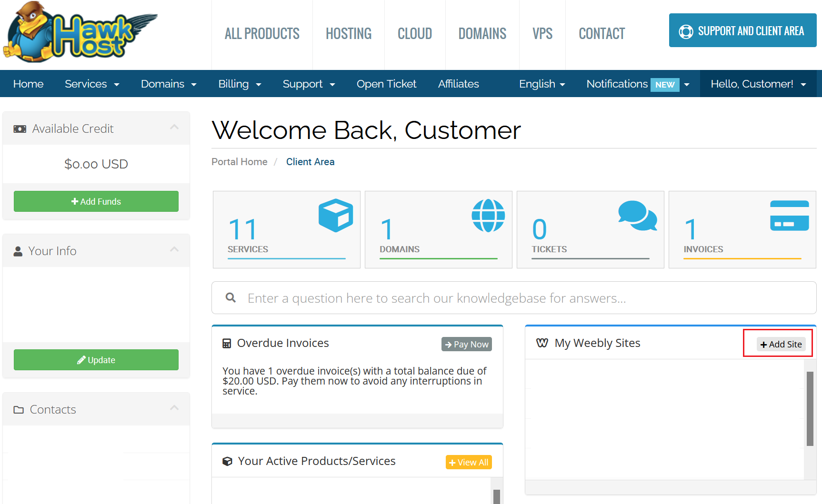822x504 pixels.
Task: Open Support and Client Area via life-ring icon
Action: (686, 30)
